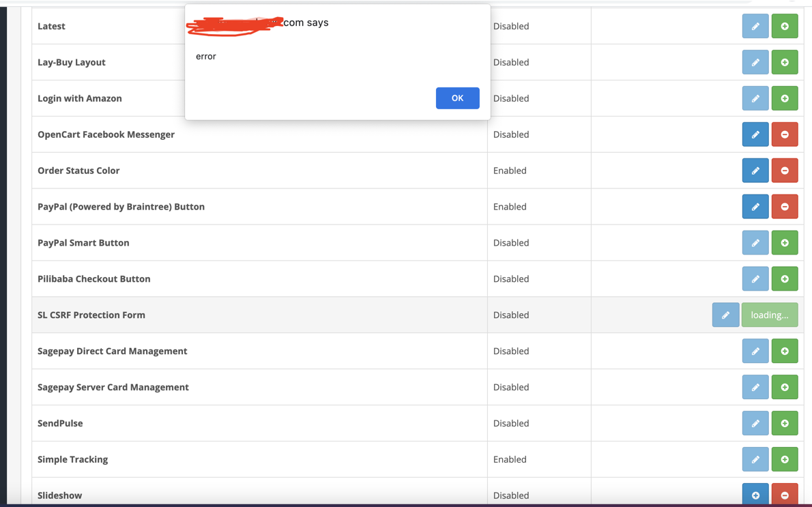Viewport: 812px width, 507px height.
Task: Click Disabled status of Latest module
Action: click(511, 26)
